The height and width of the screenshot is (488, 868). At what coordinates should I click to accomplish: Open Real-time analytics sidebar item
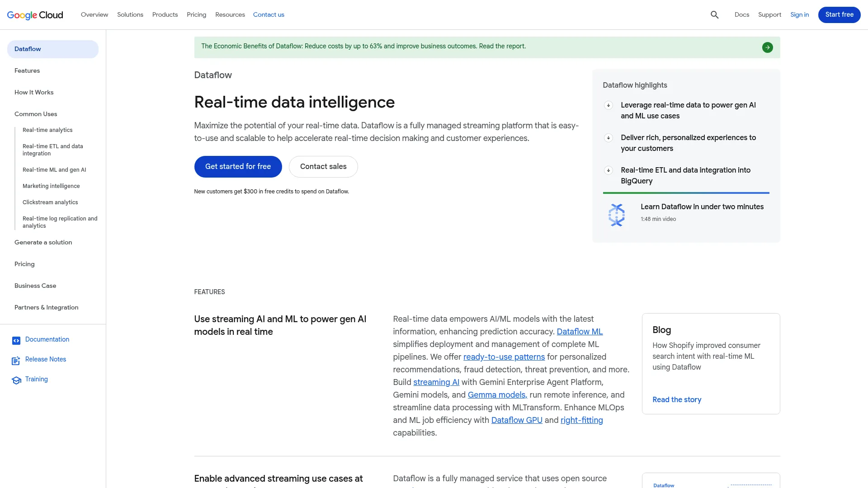point(47,130)
